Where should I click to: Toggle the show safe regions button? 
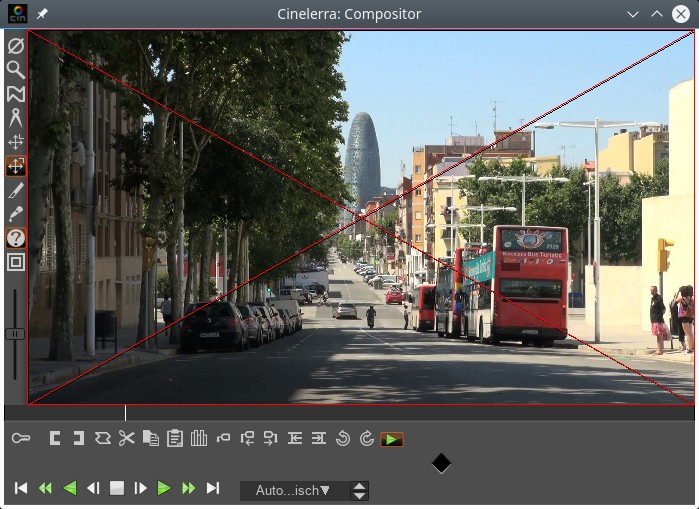[x=15, y=262]
